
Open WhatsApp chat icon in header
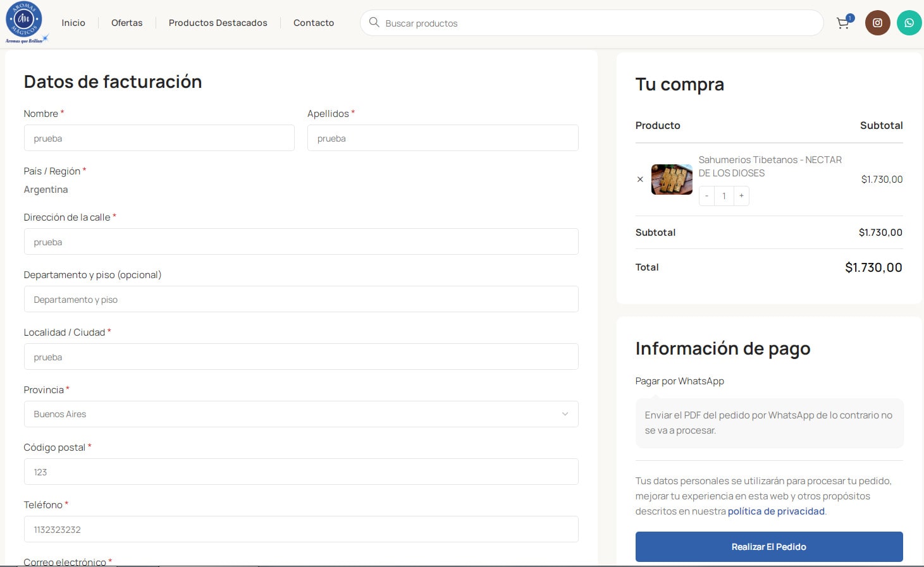point(909,23)
